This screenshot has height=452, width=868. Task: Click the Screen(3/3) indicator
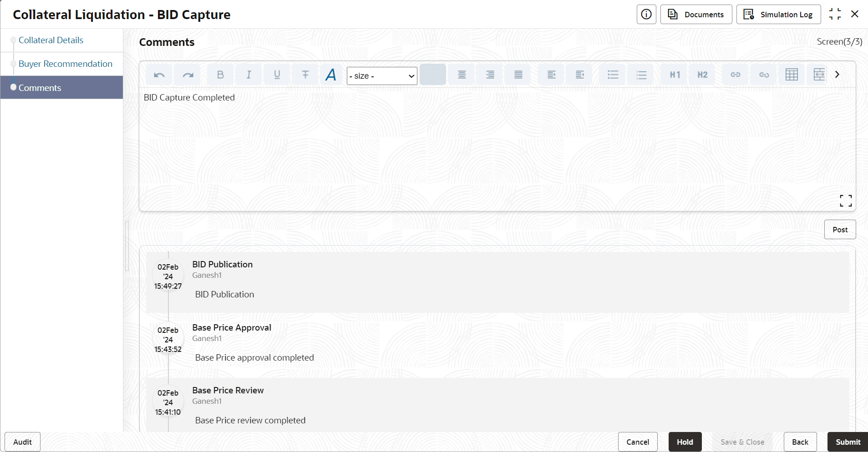coord(839,41)
